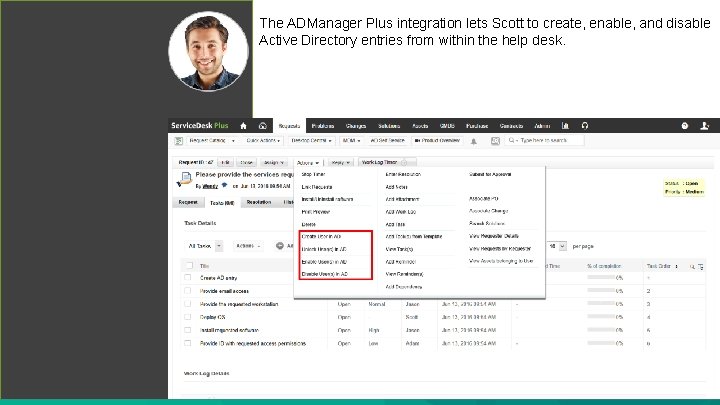Click the badge icon next to Wendy

tap(224, 186)
